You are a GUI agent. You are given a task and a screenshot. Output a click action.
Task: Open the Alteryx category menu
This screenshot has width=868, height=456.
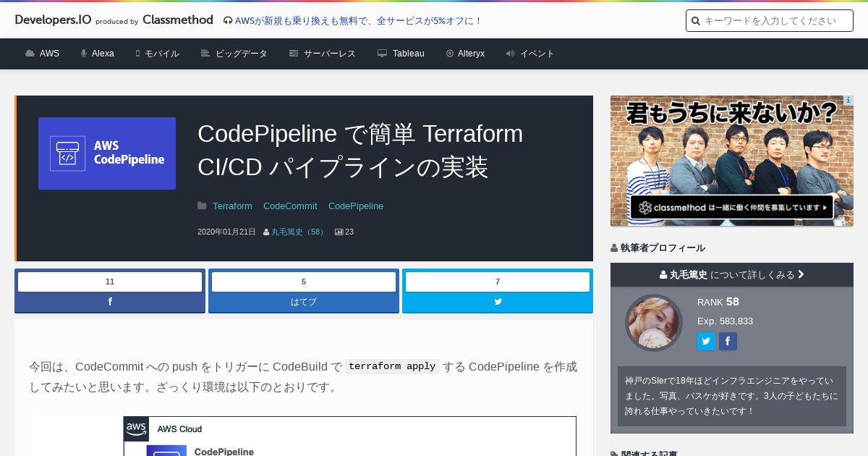(465, 54)
